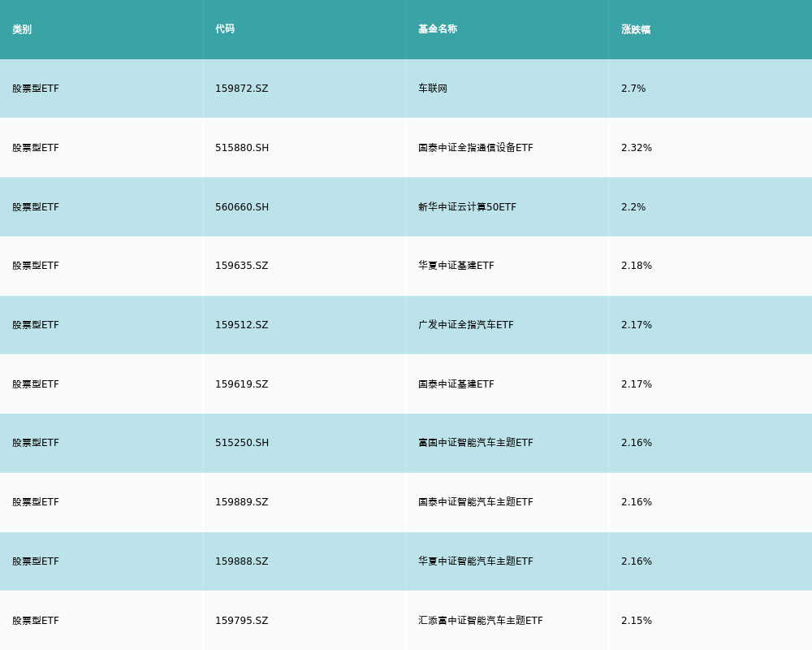Click 2.16% in the 159889.SZ row
This screenshot has width=812, height=650.
637,502
